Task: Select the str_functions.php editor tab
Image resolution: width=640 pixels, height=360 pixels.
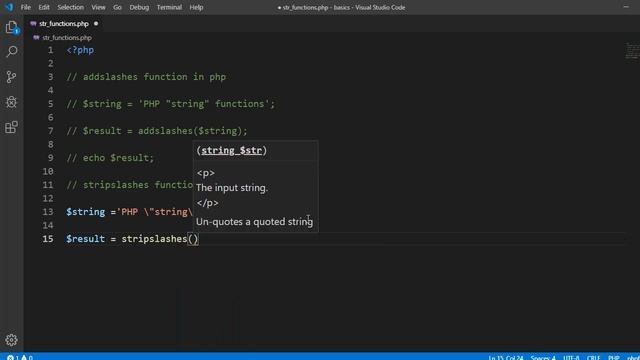Action: pyautogui.click(x=64, y=24)
